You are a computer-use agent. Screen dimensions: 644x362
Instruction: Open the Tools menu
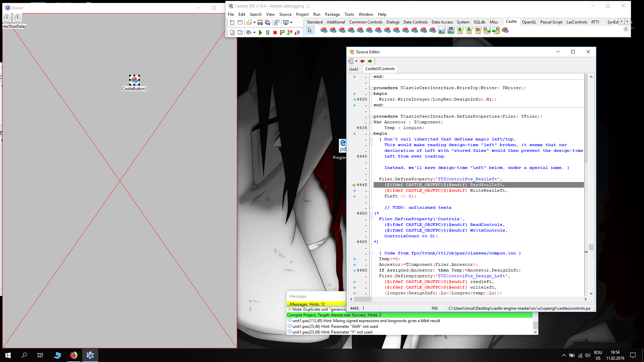click(349, 14)
